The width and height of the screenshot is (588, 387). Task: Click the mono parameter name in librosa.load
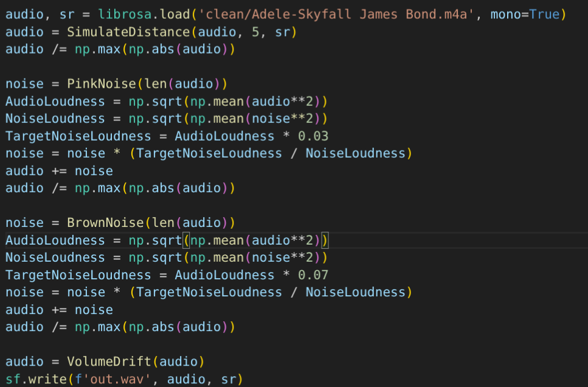(x=502, y=14)
